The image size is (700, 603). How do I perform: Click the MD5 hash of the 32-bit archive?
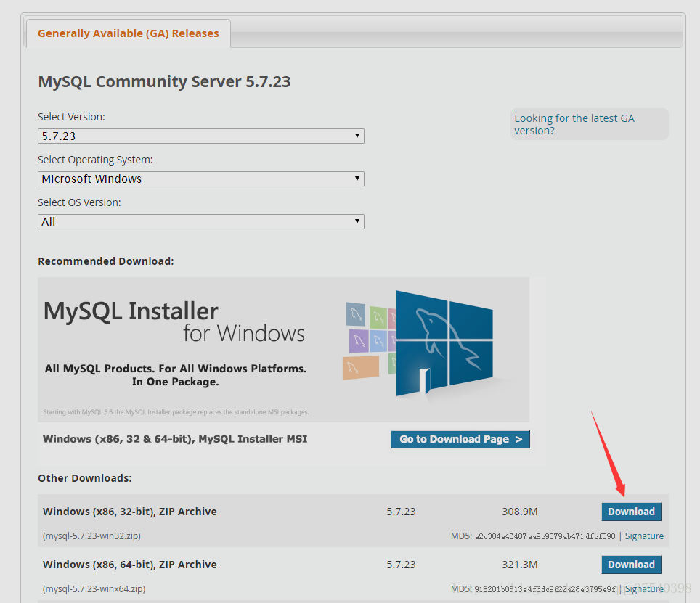pos(545,536)
